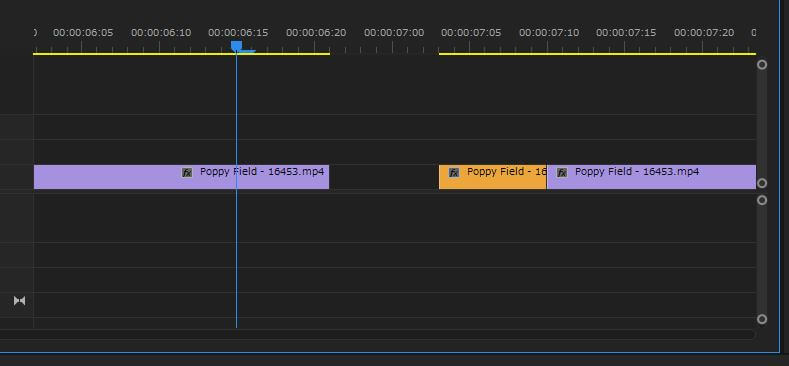This screenshot has height=366, width=789.
Task: Click the yellow render bar above the first clip
Action: [x=181, y=53]
